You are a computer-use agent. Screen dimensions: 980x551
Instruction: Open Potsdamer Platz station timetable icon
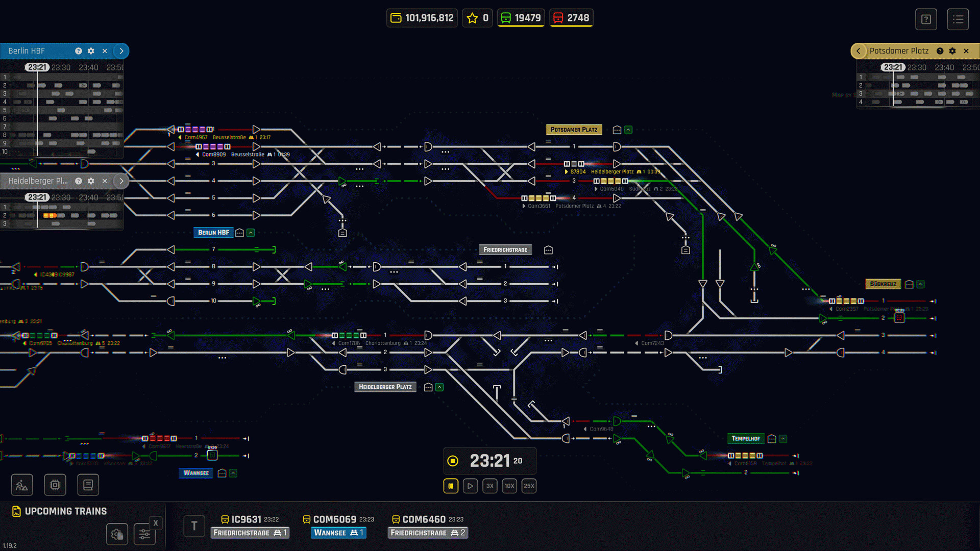point(617,130)
